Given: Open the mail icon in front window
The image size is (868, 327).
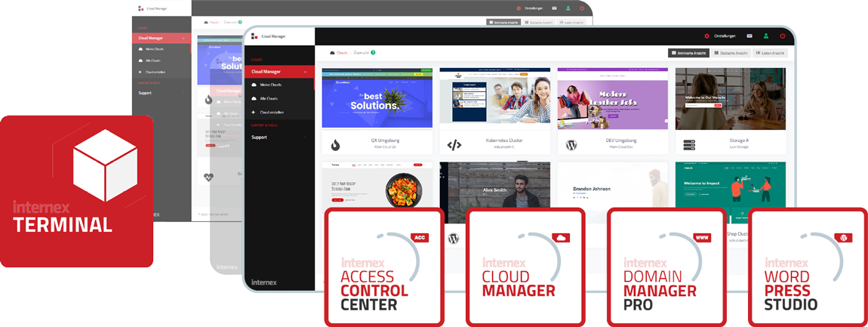Looking at the screenshot, I should tap(749, 36).
